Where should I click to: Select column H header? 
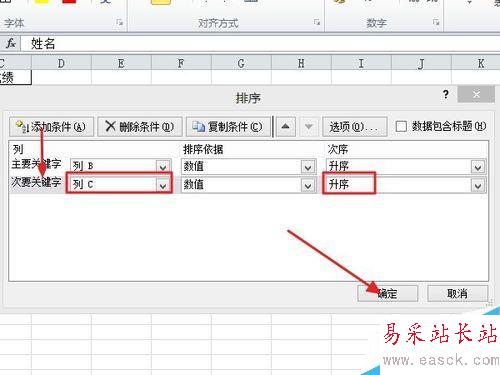(x=301, y=63)
